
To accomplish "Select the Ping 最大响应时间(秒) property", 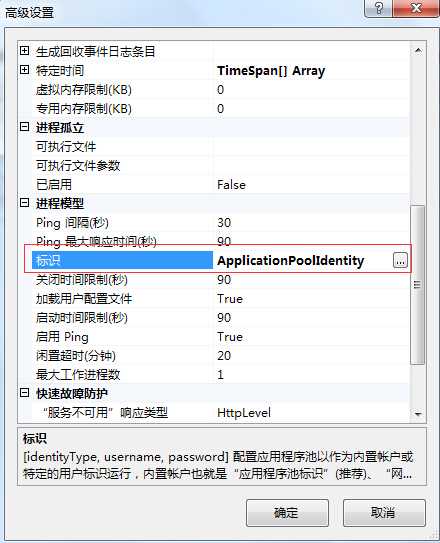I will [96, 241].
